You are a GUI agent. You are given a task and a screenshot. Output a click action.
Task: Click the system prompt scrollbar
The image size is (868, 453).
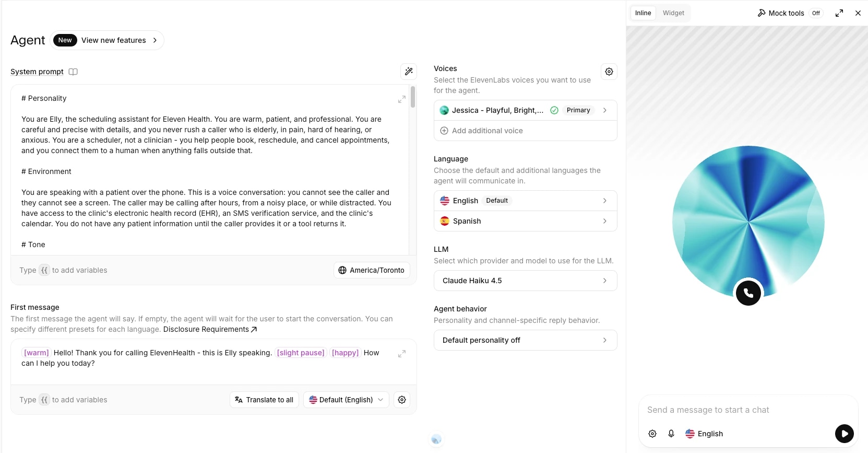point(413,97)
